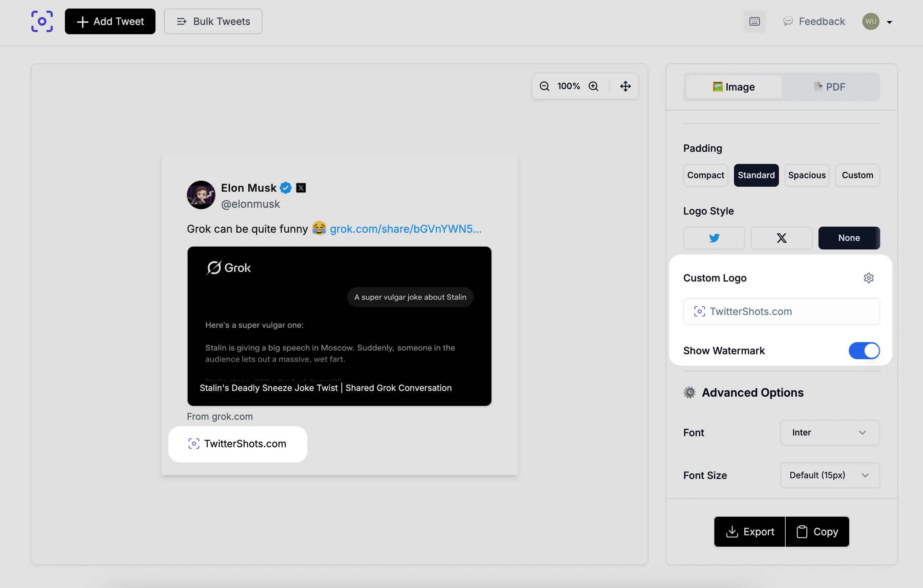Choose the Compact padding option
923x588 pixels.
click(x=705, y=175)
